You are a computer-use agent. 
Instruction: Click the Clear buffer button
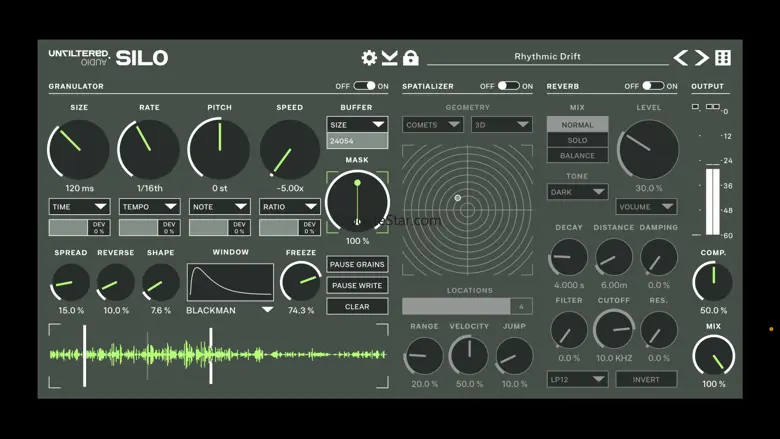(357, 307)
